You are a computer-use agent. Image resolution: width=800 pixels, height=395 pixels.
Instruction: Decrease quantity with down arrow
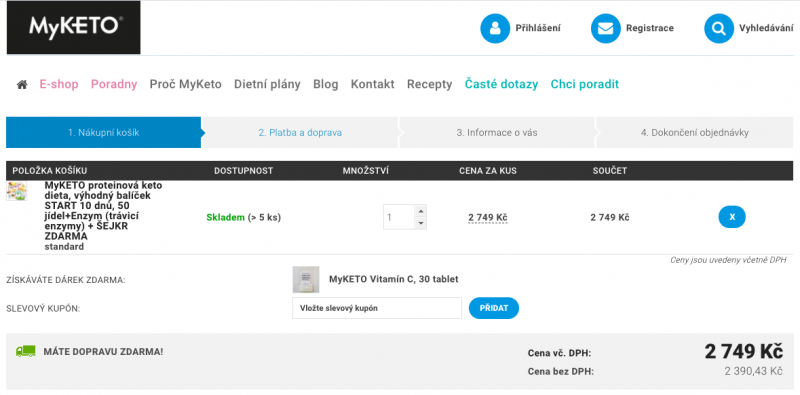420,223
